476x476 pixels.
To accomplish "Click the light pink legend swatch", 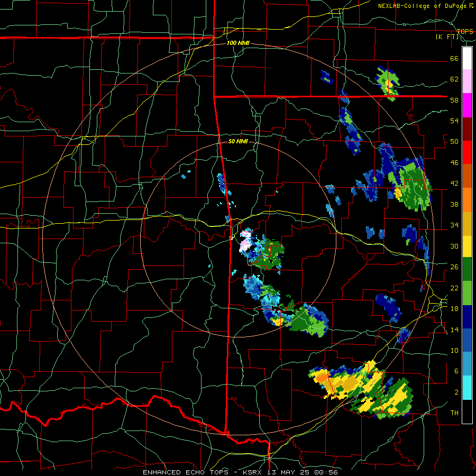I will [x=467, y=81].
